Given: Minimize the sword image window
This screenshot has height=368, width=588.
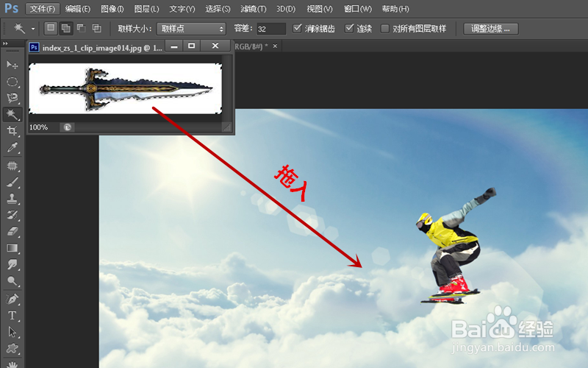Looking at the screenshot, I should coord(174,46).
